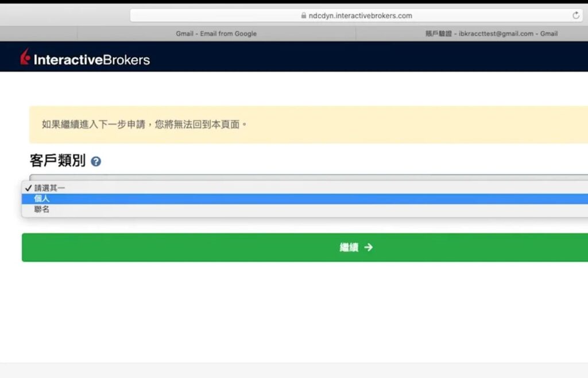This screenshot has height=378, width=588.
Task: Click the ndcdyn.interactivebrokers.com address field
Action: pos(360,16)
